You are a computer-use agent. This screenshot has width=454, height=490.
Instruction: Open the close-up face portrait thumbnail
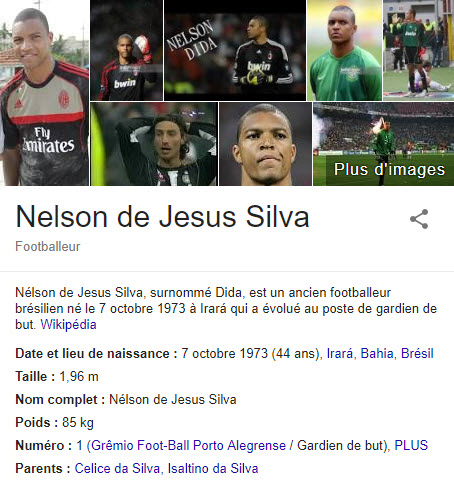(x=265, y=144)
